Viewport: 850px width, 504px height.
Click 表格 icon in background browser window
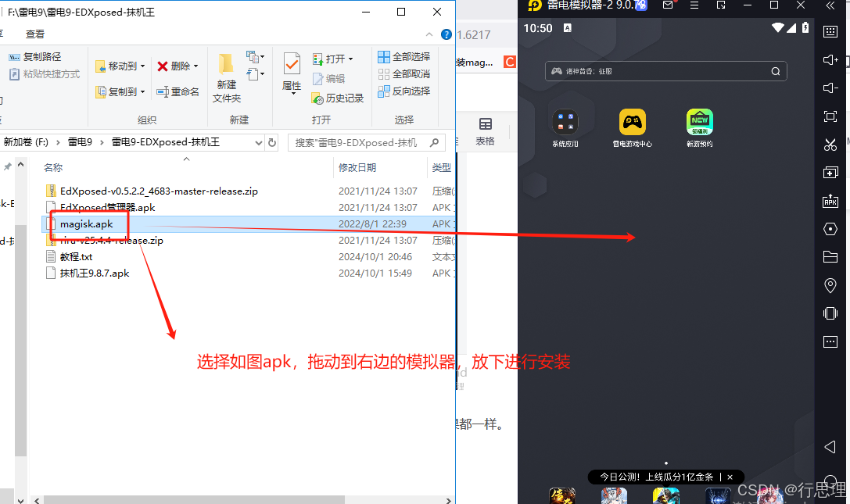(x=485, y=131)
